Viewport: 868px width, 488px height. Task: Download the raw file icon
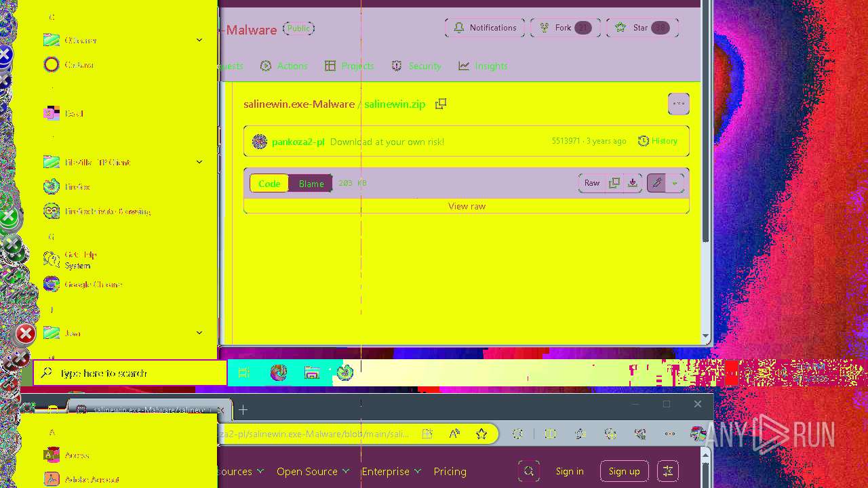633,183
